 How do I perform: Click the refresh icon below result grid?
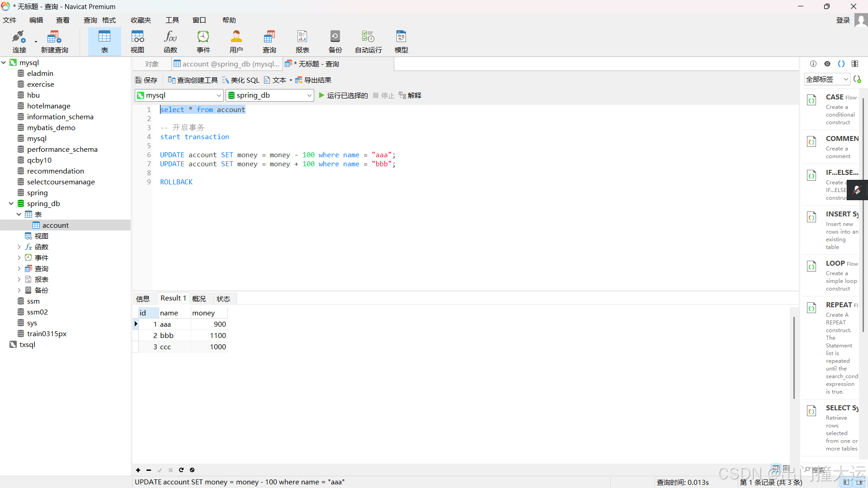pos(181,470)
